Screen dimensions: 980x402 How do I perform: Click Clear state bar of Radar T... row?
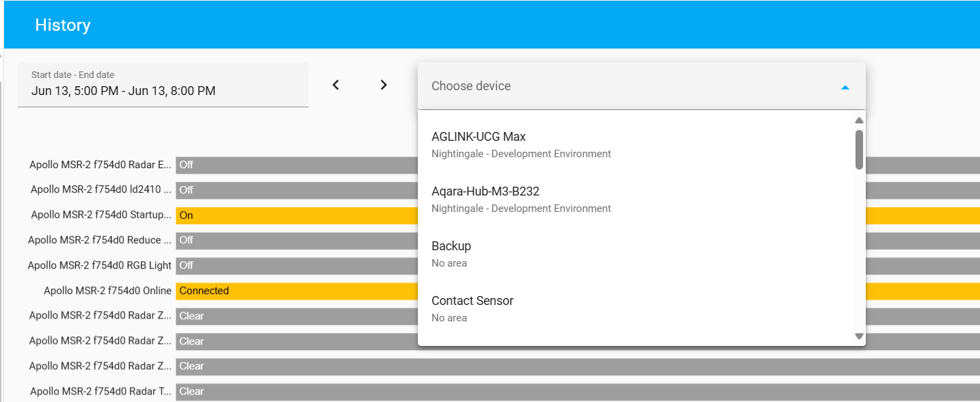coord(578,392)
